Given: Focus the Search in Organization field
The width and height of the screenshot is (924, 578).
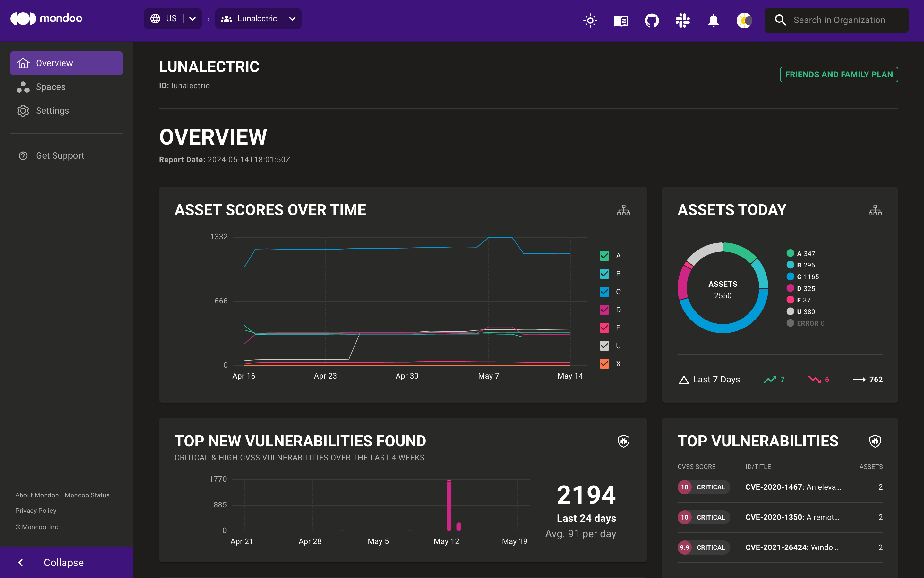Looking at the screenshot, I should coord(836,20).
